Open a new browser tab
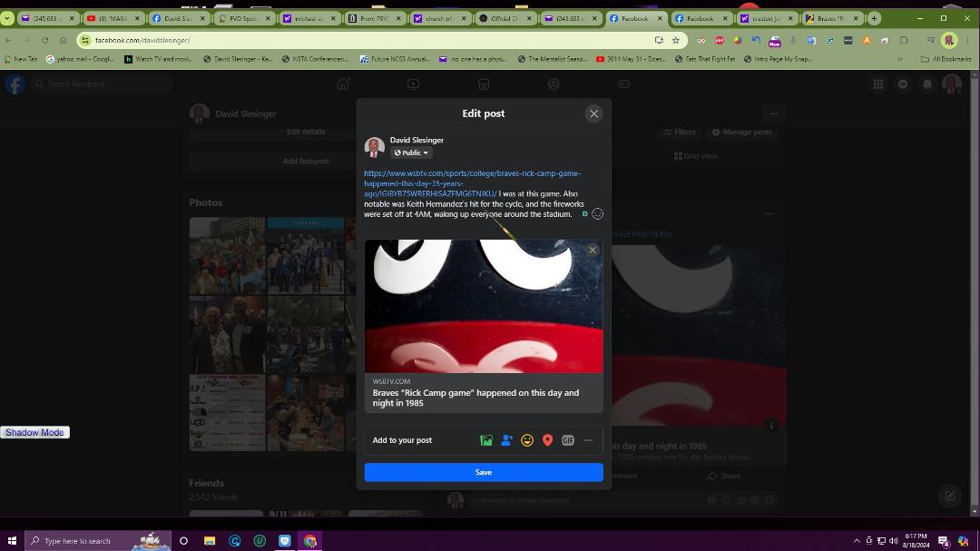The height and width of the screenshot is (551, 980). (874, 18)
